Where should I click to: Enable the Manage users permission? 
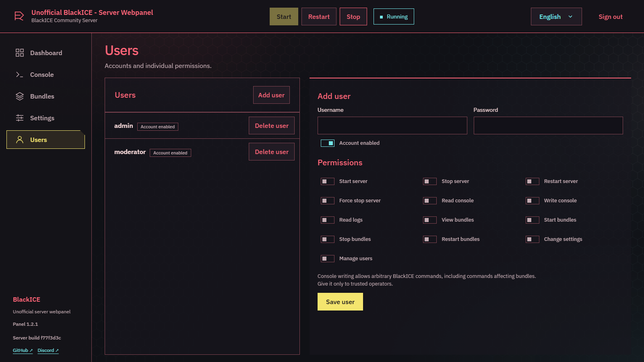(x=328, y=259)
